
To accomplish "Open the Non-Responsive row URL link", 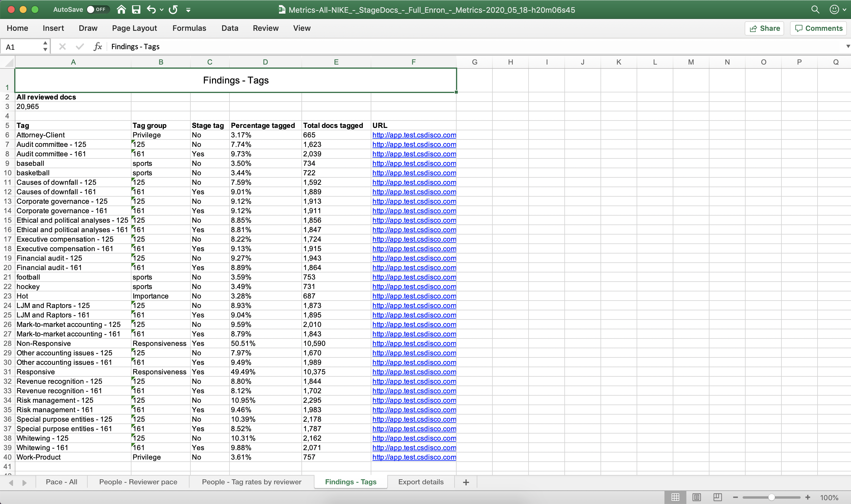I will (414, 344).
